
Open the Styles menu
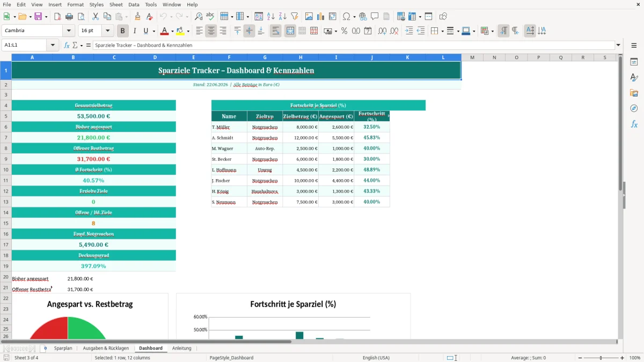click(x=97, y=4)
